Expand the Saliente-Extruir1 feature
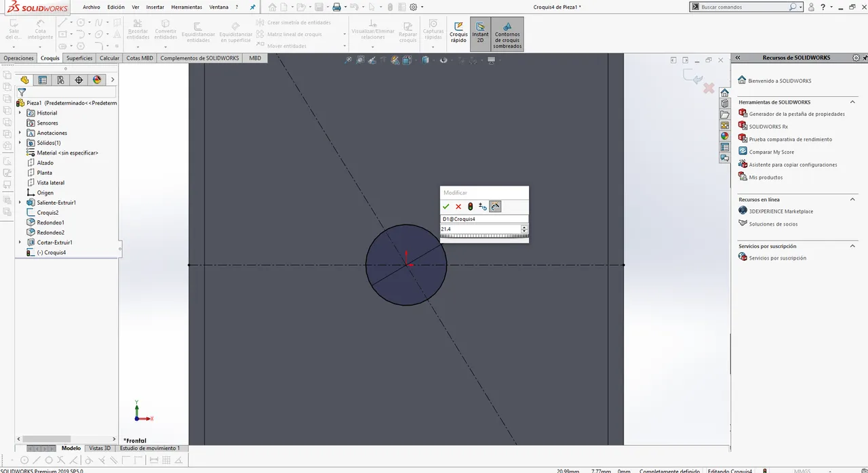Screen dimensions: 868x473 pos(20,203)
